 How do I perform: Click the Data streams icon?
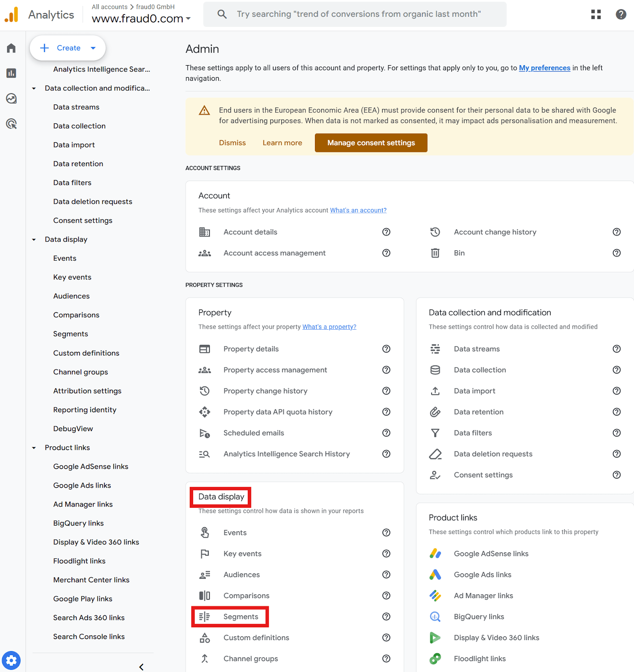click(435, 349)
